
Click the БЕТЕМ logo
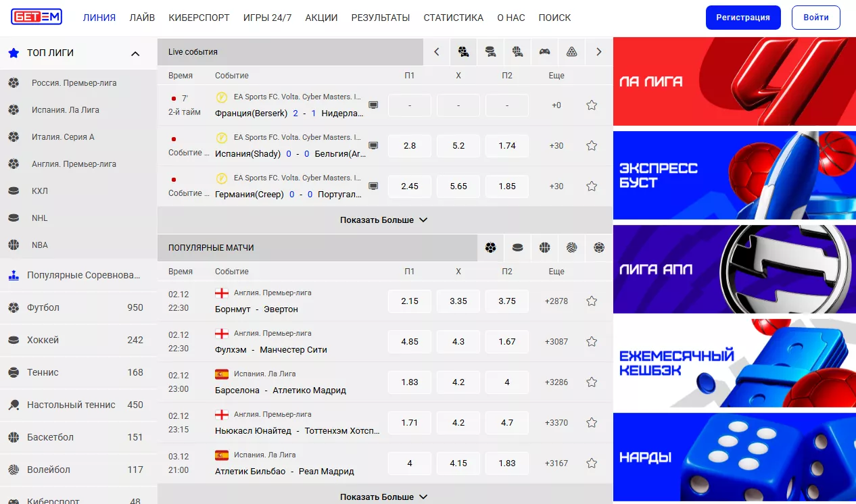[37, 18]
